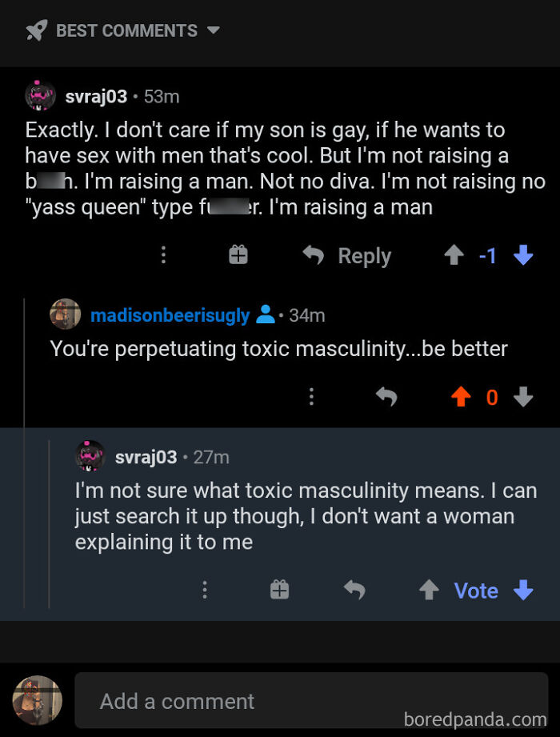Give an award on svraj03's top comment
The width and height of the screenshot is (560, 737).
[238, 255]
